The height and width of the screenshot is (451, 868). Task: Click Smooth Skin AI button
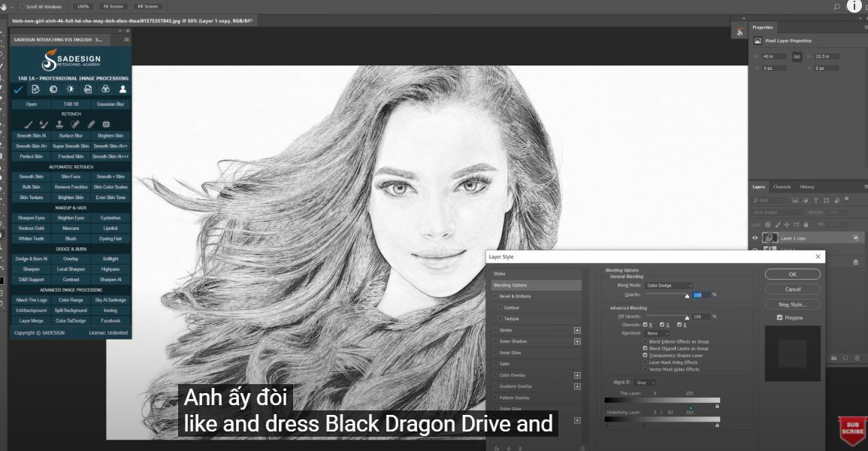coord(32,135)
